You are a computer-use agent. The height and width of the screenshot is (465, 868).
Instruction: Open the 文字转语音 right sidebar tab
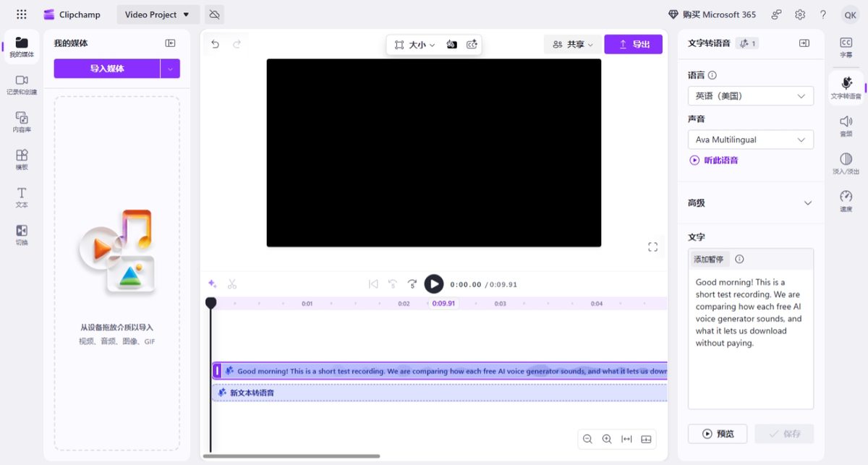click(846, 88)
